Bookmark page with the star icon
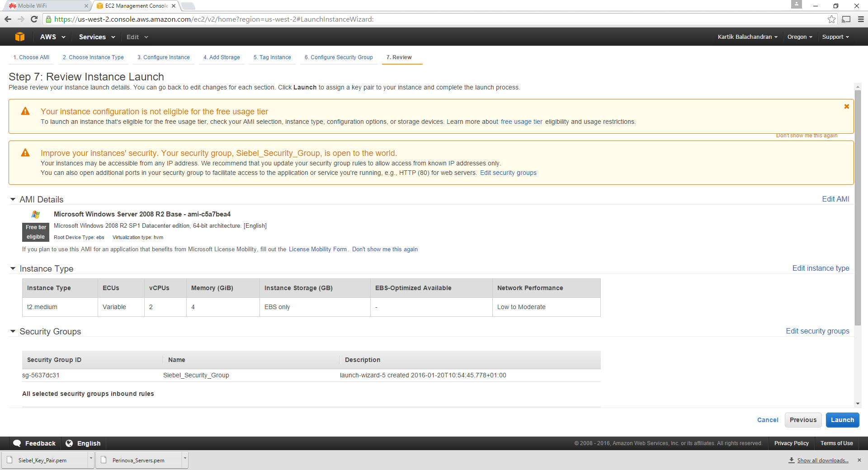 [831, 19]
